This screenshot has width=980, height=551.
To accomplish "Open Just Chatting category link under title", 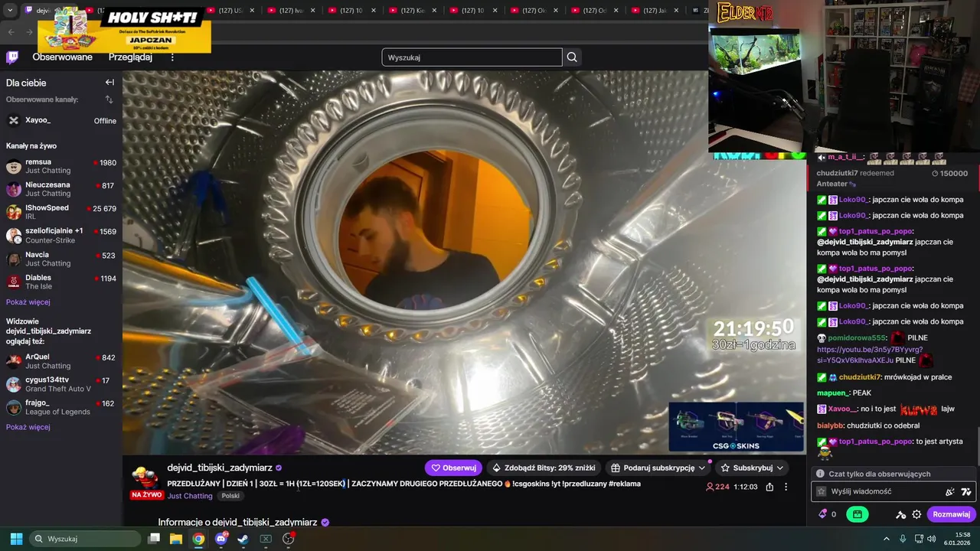I will [x=190, y=496].
